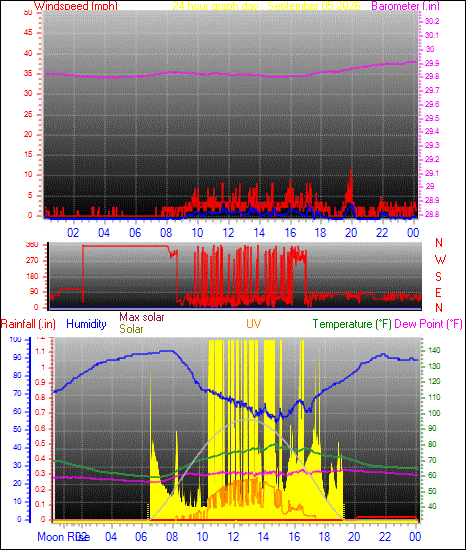This screenshot has height=550, width=466.
Task: Click the 28.8 barometer axis value
Action: [x=432, y=214]
